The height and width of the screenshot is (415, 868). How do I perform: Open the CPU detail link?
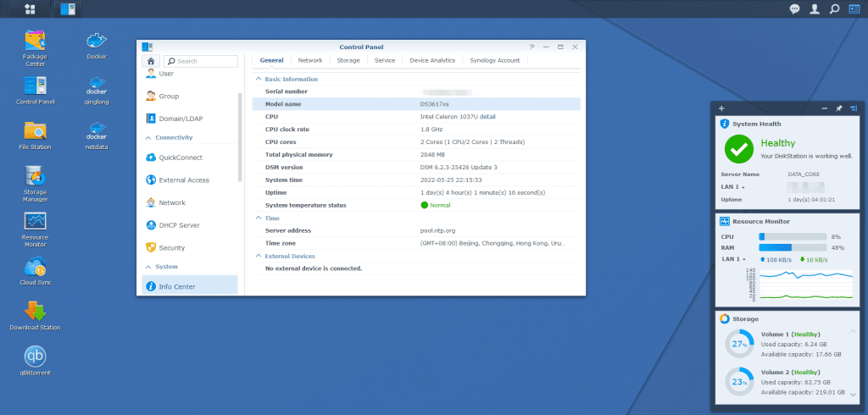point(487,117)
